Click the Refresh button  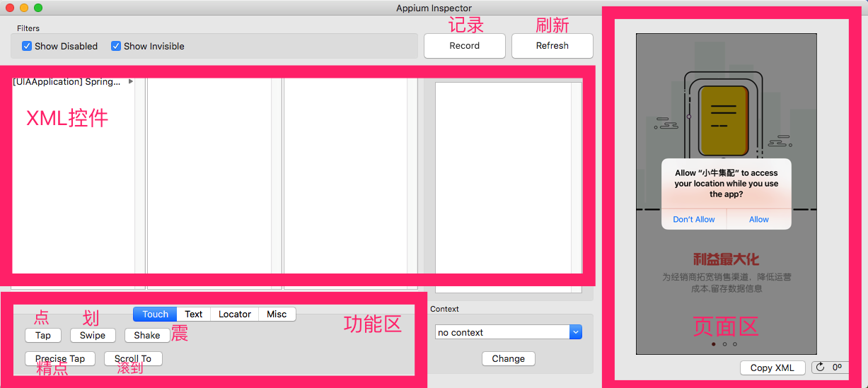552,46
